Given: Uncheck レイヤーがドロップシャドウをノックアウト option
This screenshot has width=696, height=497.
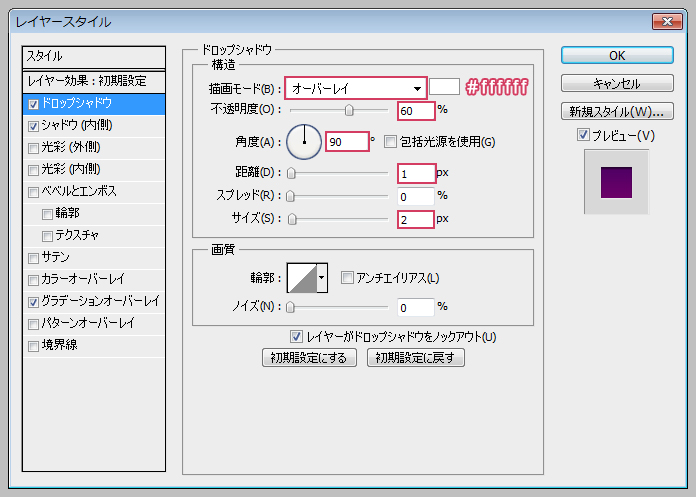Looking at the screenshot, I should point(296,336).
